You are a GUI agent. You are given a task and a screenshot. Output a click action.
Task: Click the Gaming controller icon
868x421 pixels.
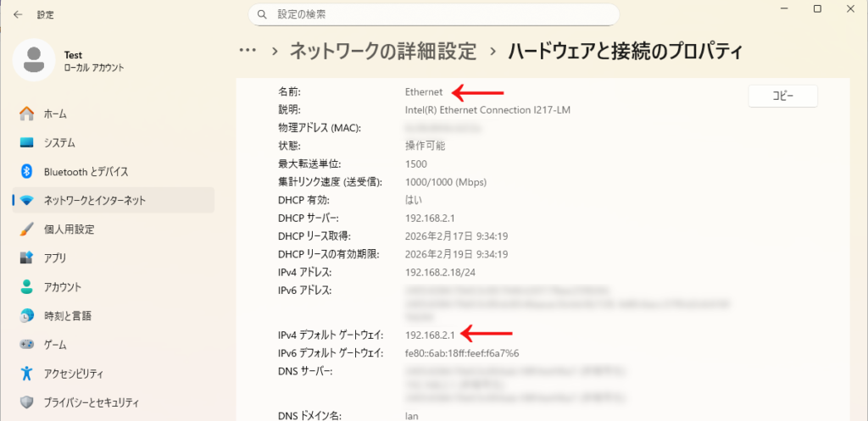[x=26, y=345]
